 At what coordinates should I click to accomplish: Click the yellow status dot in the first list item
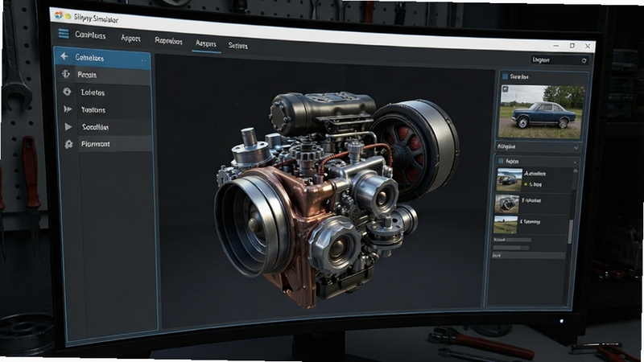coord(526,184)
